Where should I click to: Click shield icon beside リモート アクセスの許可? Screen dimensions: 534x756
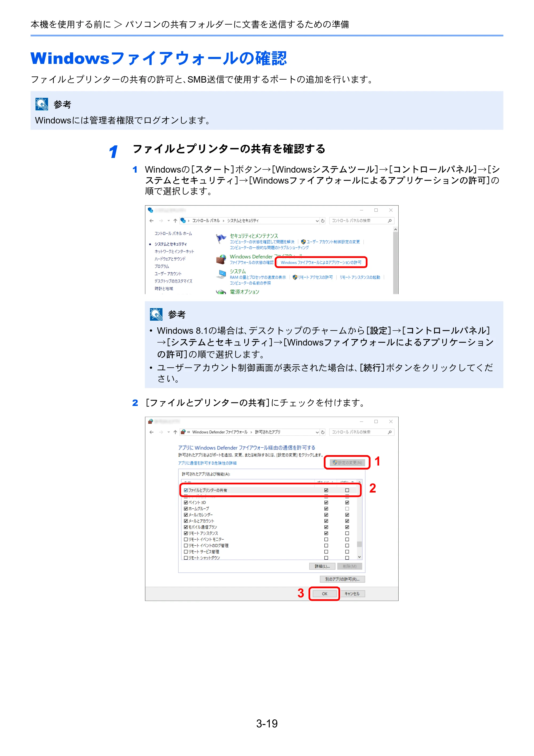click(x=295, y=277)
